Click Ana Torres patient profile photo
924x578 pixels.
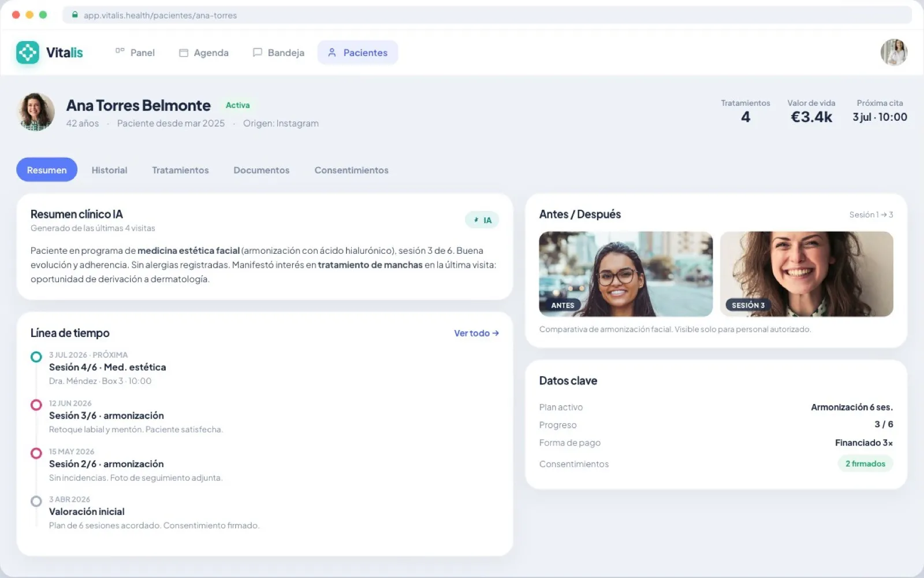36,112
